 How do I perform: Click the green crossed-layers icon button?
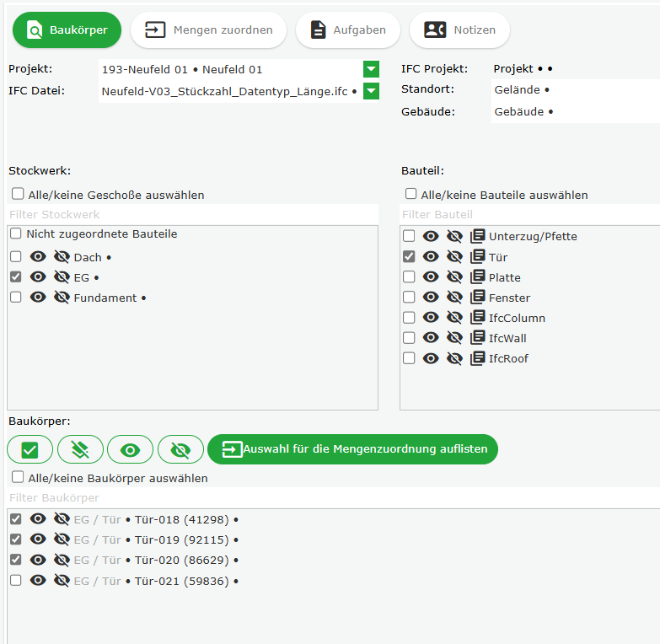coord(80,450)
